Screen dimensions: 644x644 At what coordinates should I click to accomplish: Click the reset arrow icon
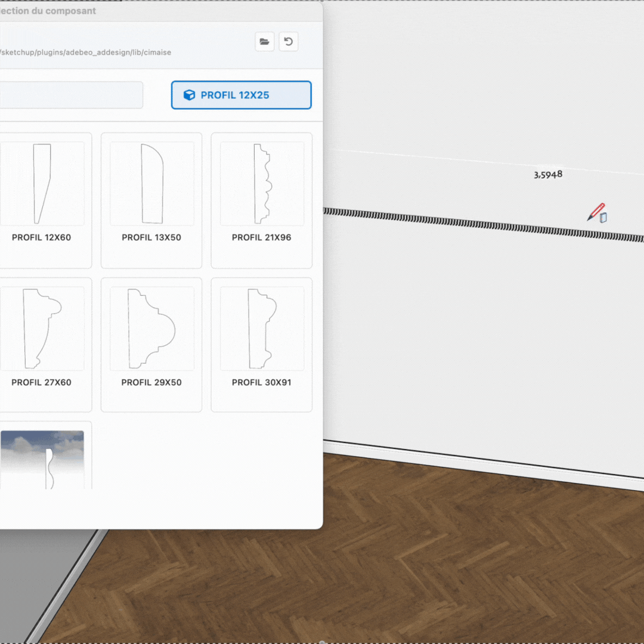pyautogui.click(x=289, y=42)
